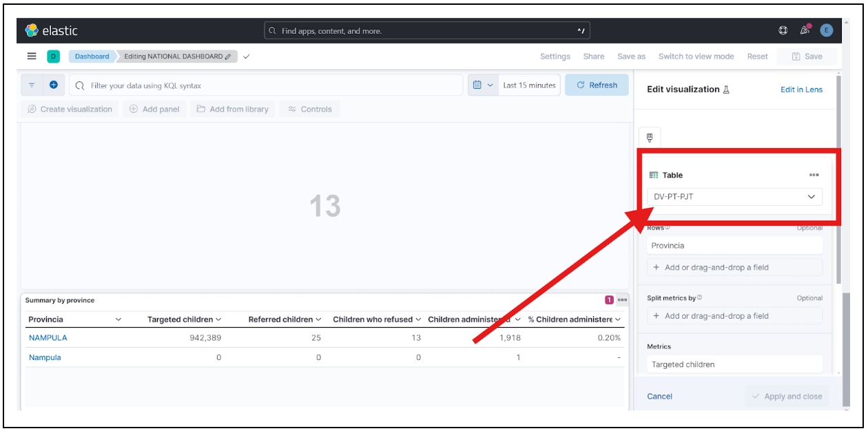Open the newsfeed announcements icon
Screen dimensions: 868x431
point(804,30)
